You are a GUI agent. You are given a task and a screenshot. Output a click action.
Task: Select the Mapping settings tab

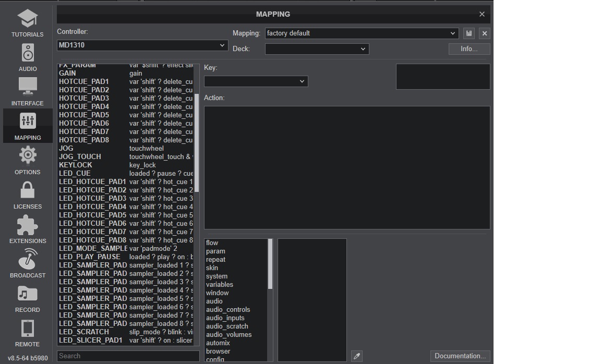click(28, 126)
